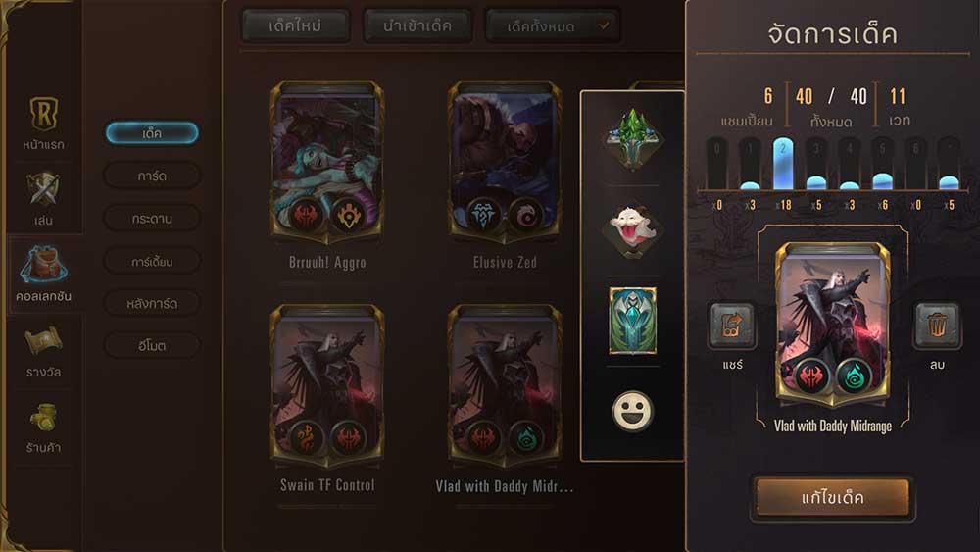Expand the เด็คทั้งหมด filter dropdown
980x552 pixels.
point(553,26)
